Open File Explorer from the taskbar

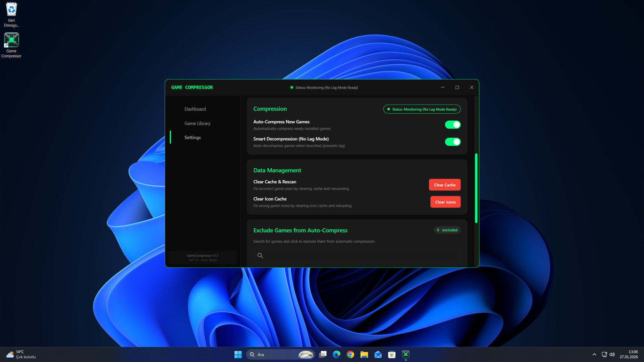(364, 354)
